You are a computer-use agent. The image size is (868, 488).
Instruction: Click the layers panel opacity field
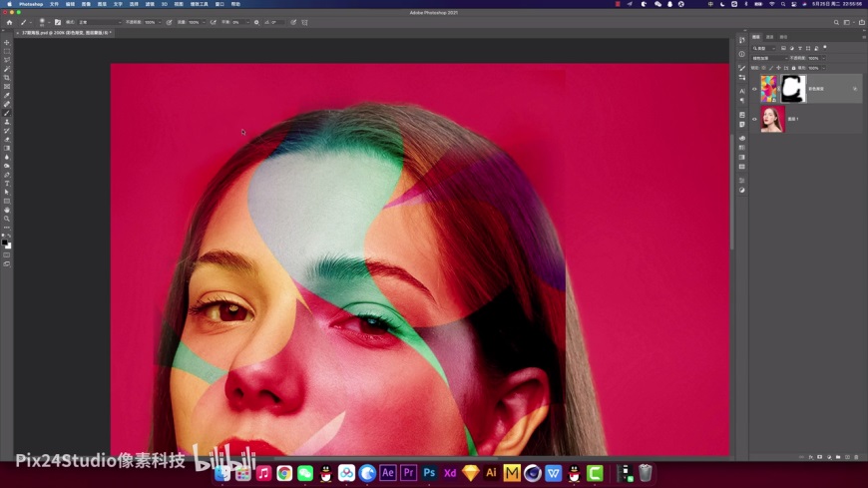pos(815,58)
